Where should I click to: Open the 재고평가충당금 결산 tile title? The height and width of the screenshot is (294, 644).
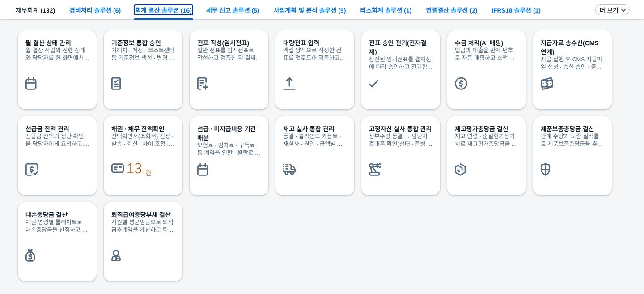point(482,129)
